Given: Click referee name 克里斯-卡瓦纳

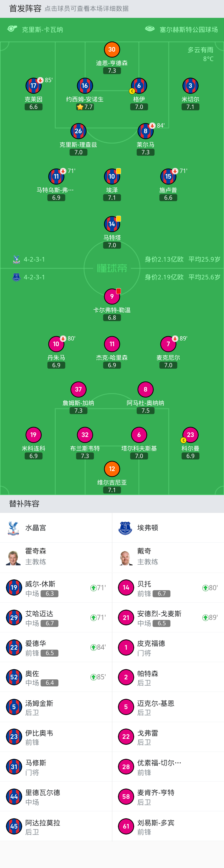Looking at the screenshot, I should tap(42, 30).
